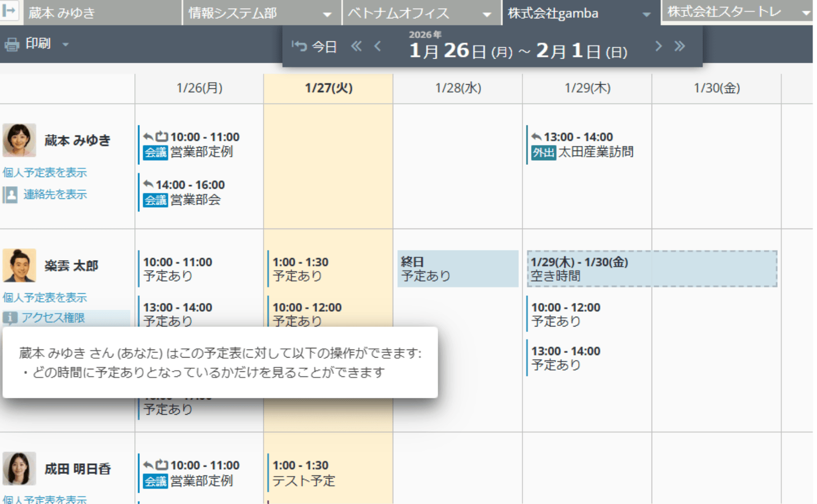The height and width of the screenshot is (504, 817).
Task: Open 個人予定表を表示 link under 楽雲 太郎
Action: [45, 297]
